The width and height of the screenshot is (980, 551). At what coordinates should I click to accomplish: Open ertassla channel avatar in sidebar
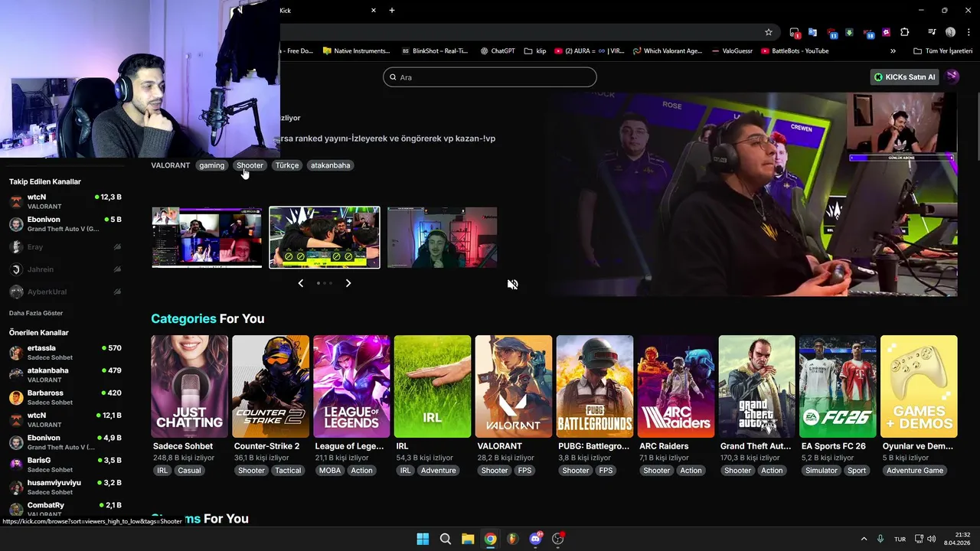16,352
